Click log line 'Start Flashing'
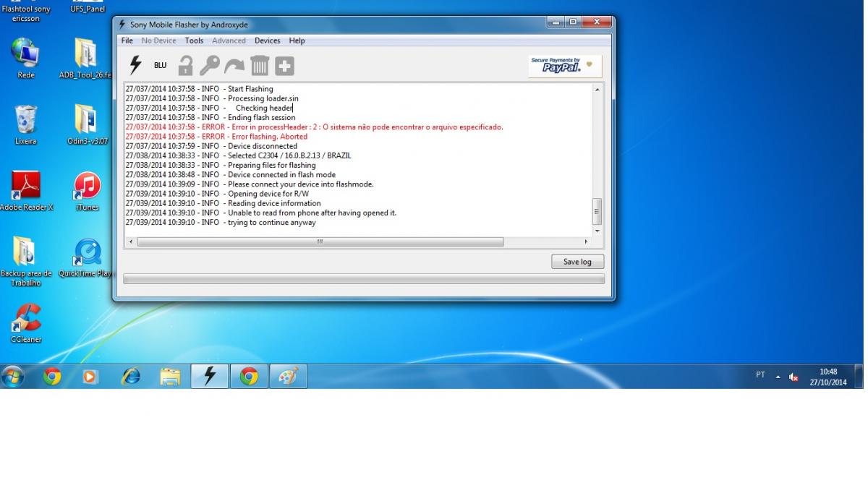This screenshot has width=868, height=488. pos(199,89)
